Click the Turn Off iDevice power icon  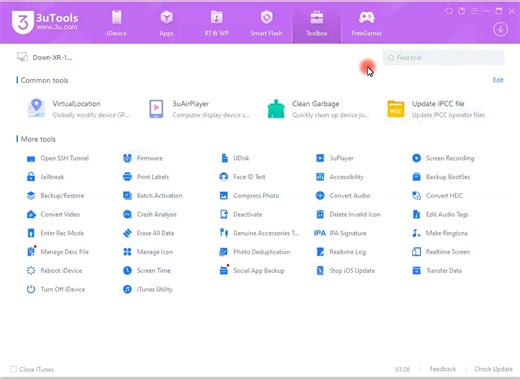pyautogui.click(x=31, y=289)
